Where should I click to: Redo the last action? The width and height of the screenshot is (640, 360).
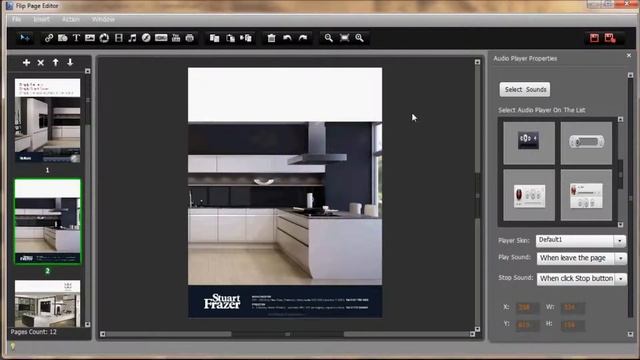coord(303,38)
